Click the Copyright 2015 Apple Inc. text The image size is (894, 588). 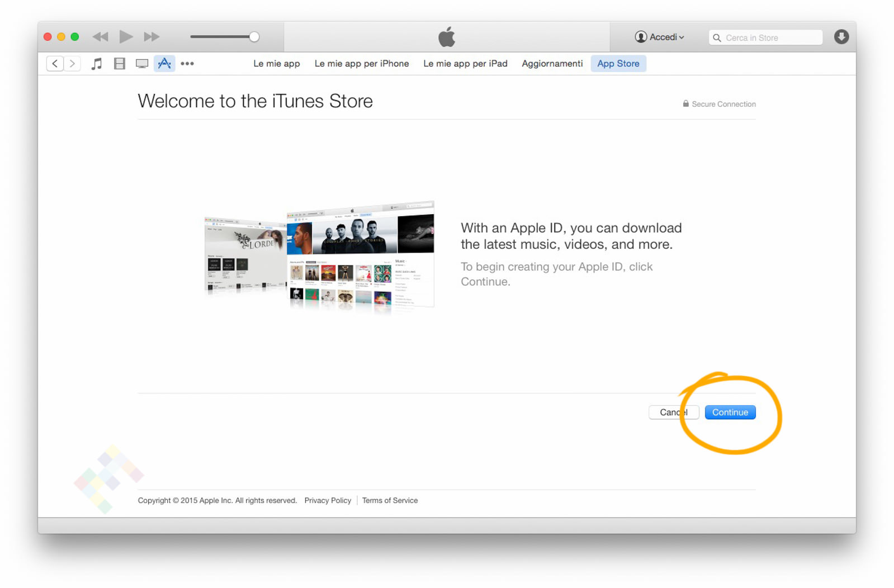point(217,500)
